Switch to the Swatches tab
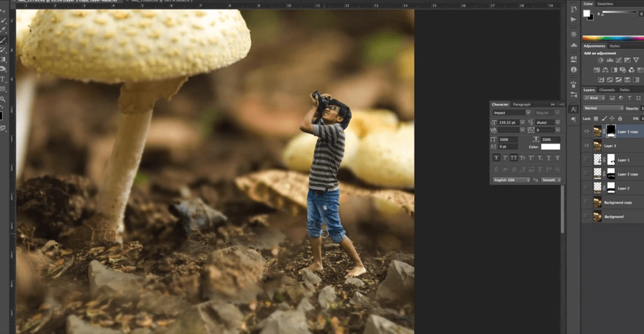This screenshot has height=334, width=644. 605,4
